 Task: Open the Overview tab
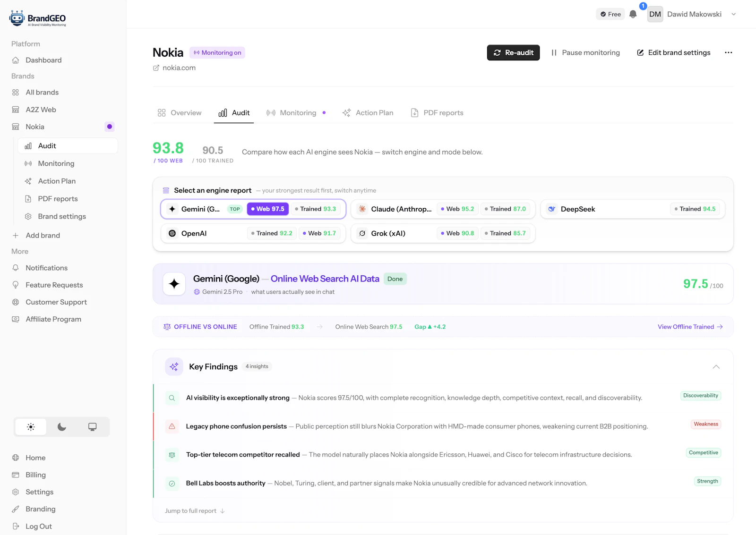(180, 113)
